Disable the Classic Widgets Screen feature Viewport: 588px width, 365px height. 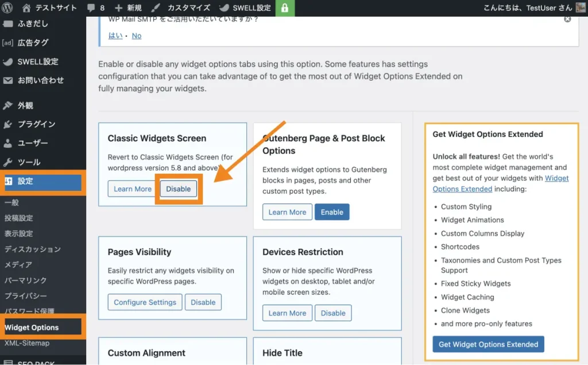point(178,189)
